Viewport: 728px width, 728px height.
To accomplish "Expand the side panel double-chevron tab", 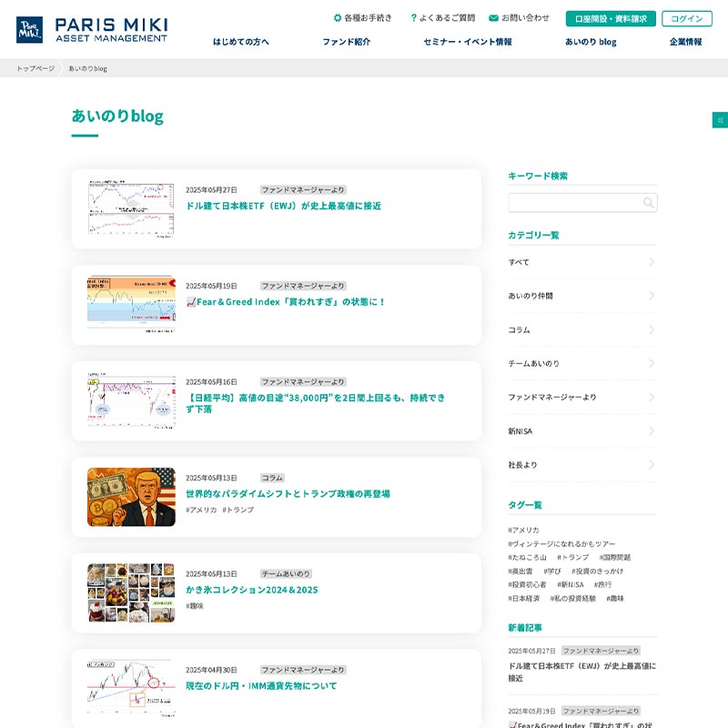I will 720,120.
